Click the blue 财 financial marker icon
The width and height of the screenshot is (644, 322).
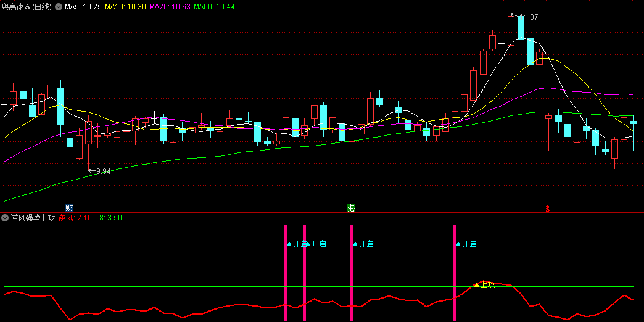70,207
